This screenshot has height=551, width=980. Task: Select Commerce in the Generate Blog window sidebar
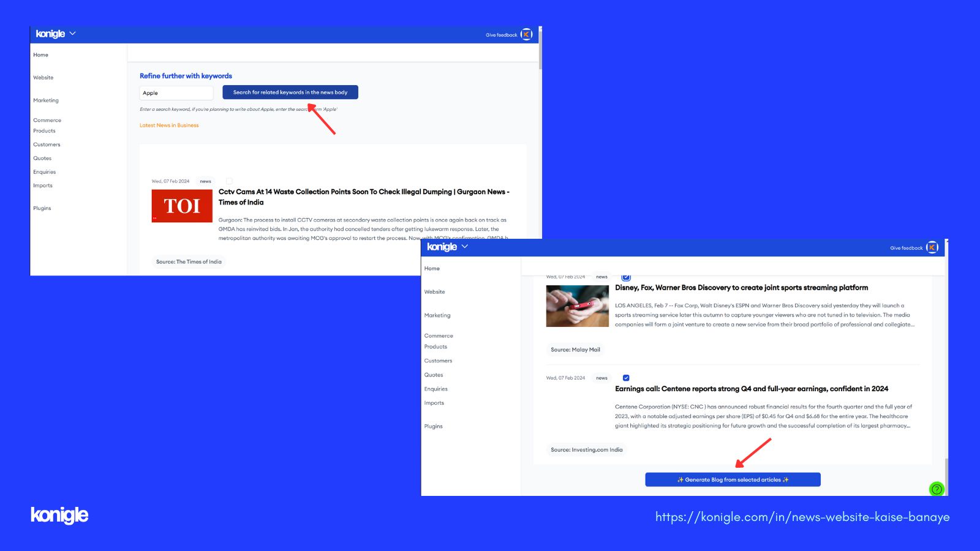[x=439, y=336]
